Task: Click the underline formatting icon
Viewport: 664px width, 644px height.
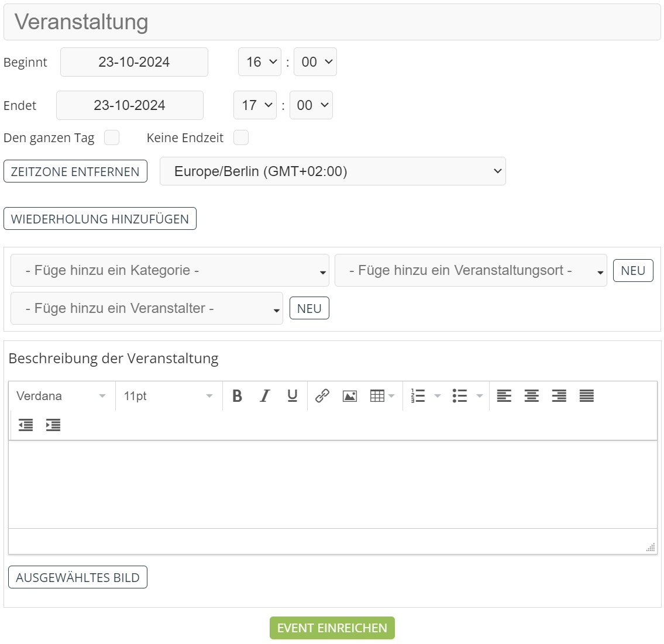Action: [293, 396]
